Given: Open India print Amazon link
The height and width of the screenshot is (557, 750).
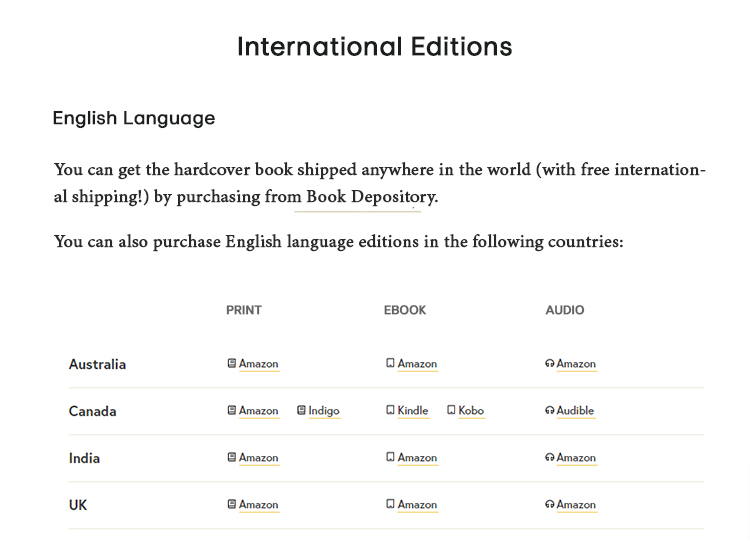Looking at the screenshot, I should click(259, 458).
